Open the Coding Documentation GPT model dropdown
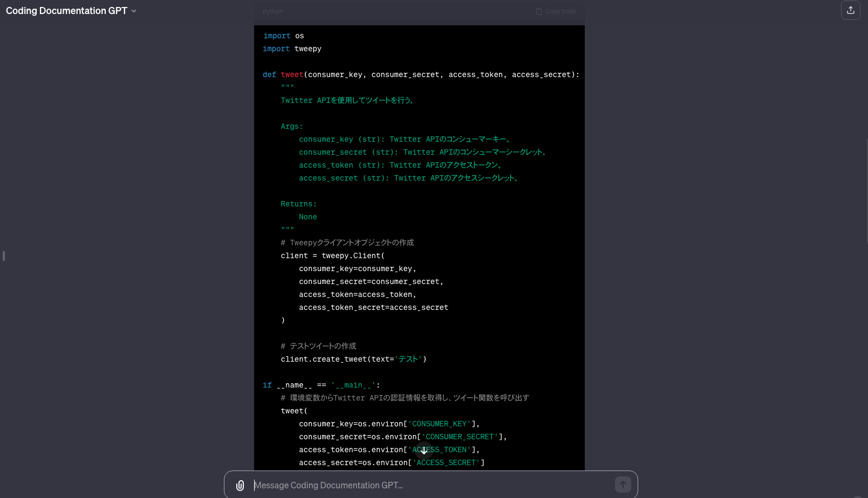868x498 pixels. [x=71, y=11]
